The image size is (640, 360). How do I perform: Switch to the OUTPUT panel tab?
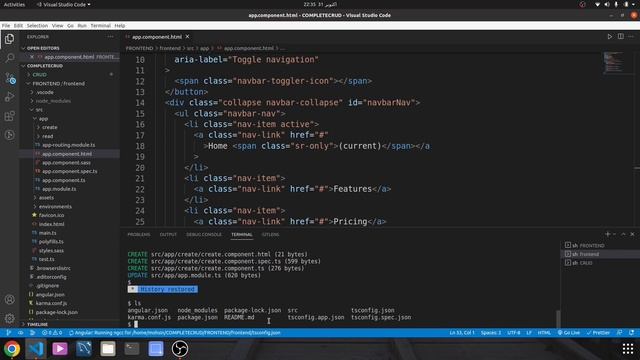[x=168, y=235]
